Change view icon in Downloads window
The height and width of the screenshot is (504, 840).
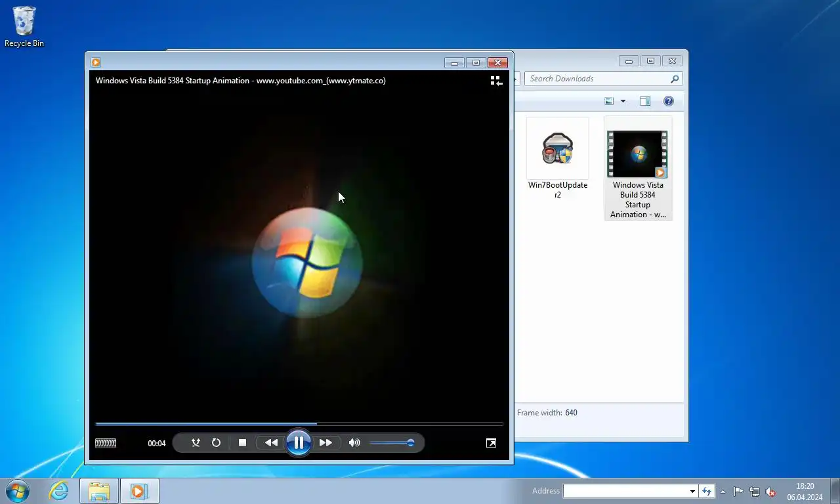pyautogui.click(x=610, y=101)
